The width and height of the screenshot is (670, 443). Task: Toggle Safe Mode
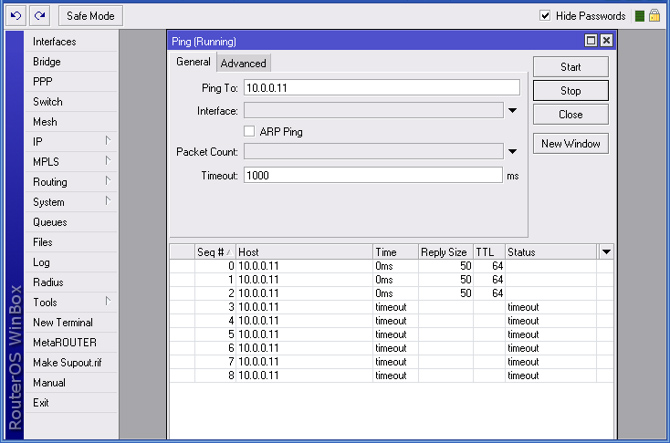(90, 16)
